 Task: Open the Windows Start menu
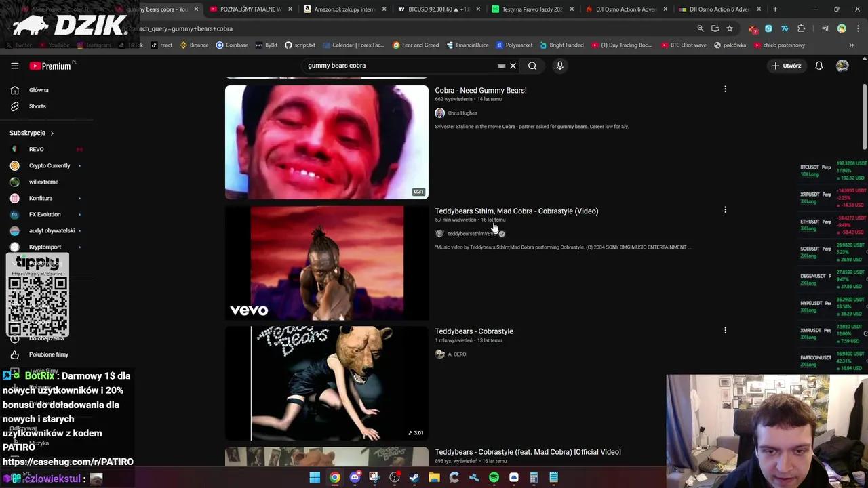[x=315, y=478]
